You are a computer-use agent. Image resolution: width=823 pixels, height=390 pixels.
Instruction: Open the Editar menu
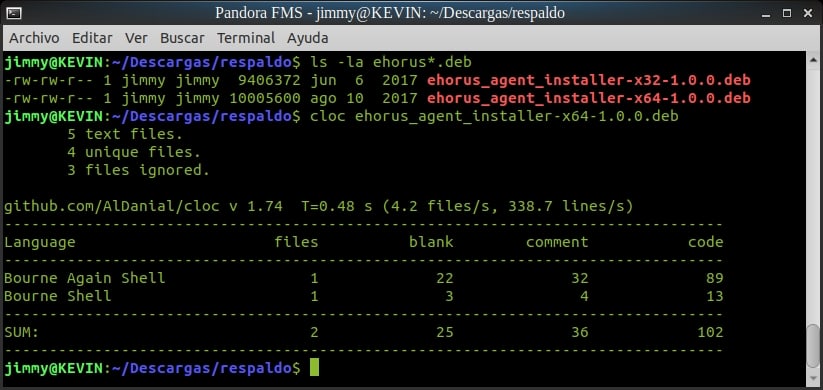click(x=92, y=38)
